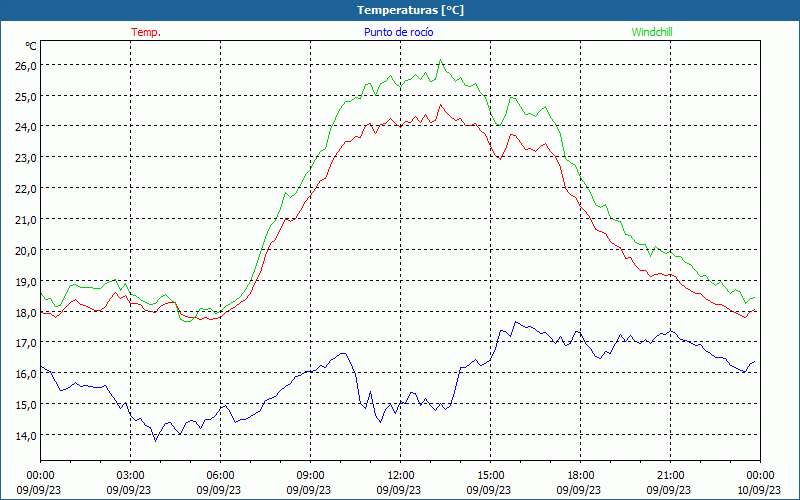The image size is (800, 500).
Task: Click the 24,0 y-axis value
Action: coord(26,127)
